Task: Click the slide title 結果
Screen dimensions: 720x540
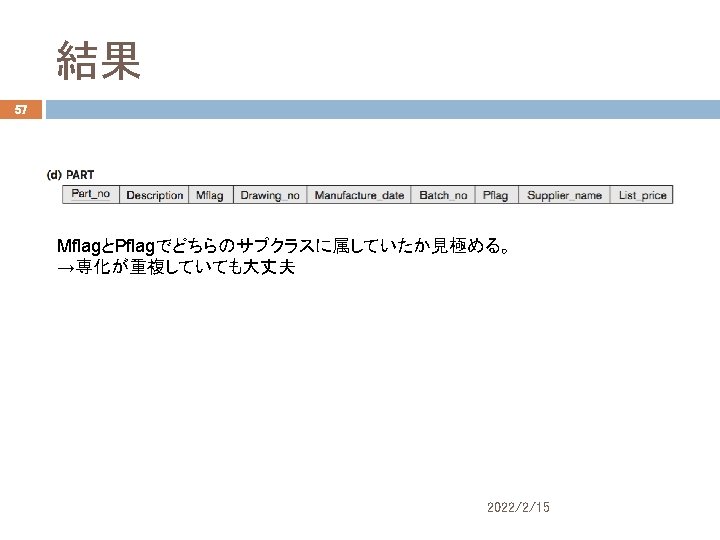Action: 98,61
